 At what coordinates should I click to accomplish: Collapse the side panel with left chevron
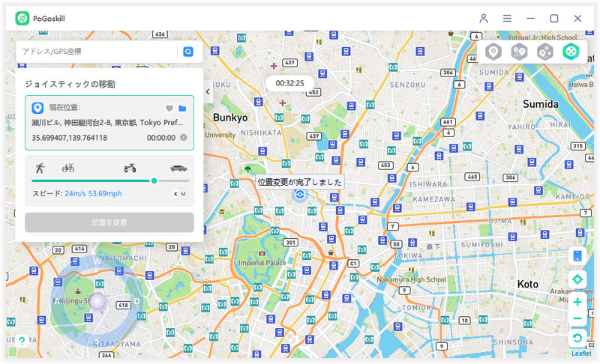208,91
